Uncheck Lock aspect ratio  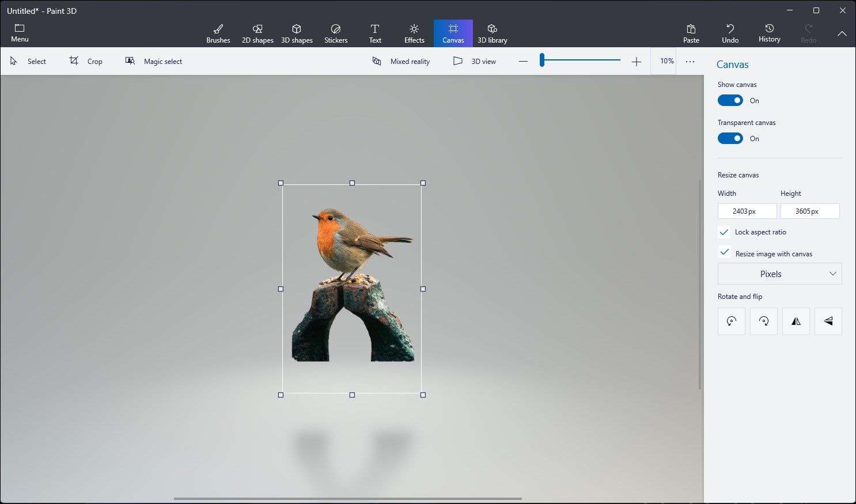click(724, 232)
